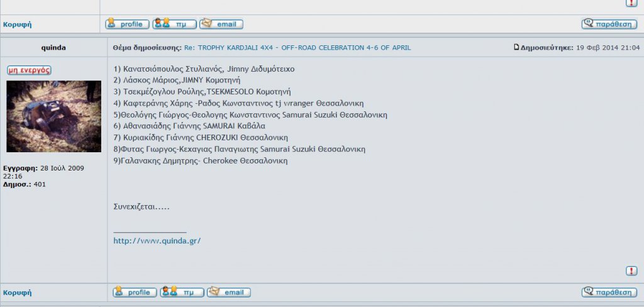Viewport: 644px width, 307px height.
Task: Click the Θέμα δημοσίευσης label
Action: pos(147,48)
